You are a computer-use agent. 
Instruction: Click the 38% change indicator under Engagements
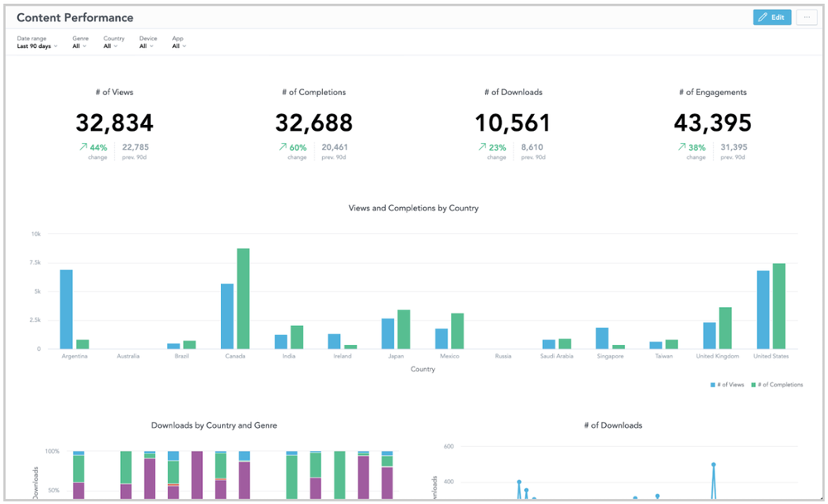pos(691,148)
